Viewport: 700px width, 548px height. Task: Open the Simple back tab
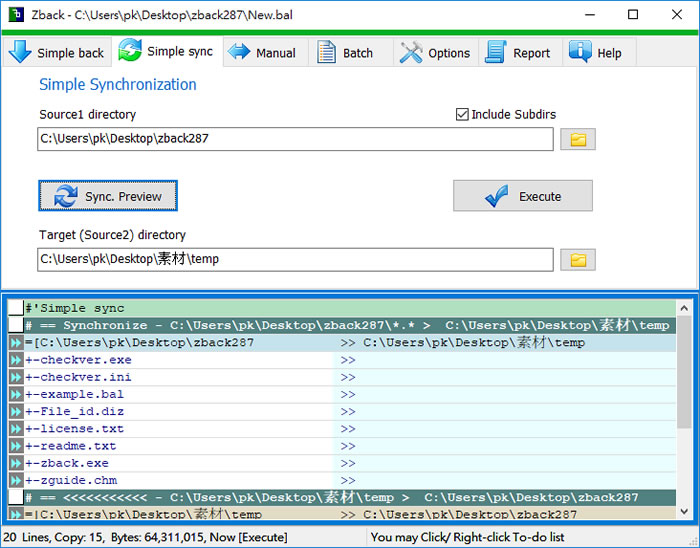point(57,53)
